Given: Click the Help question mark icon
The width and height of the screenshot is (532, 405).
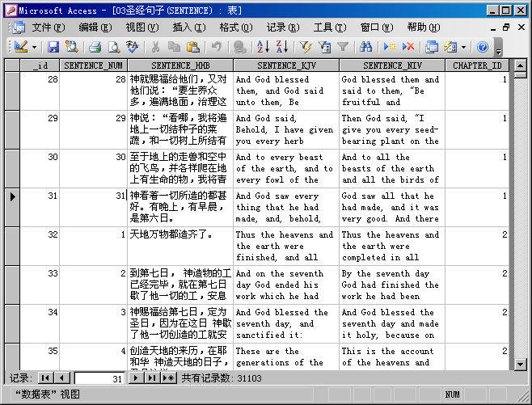Looking at the screenshot, I should click(x=483, y=46).
